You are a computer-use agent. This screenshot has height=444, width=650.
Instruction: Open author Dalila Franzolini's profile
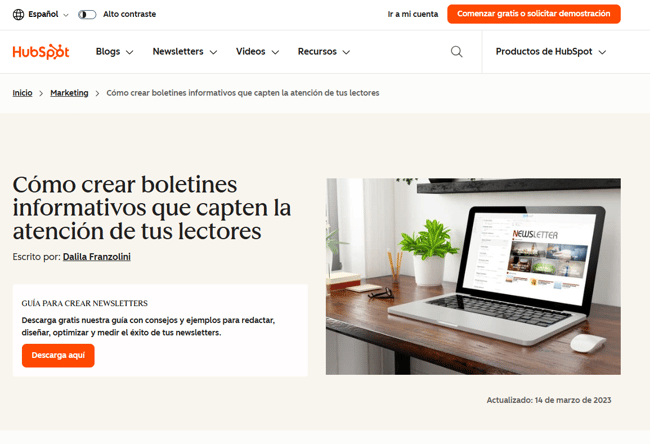pyautogui.click(x=97, y=257)
